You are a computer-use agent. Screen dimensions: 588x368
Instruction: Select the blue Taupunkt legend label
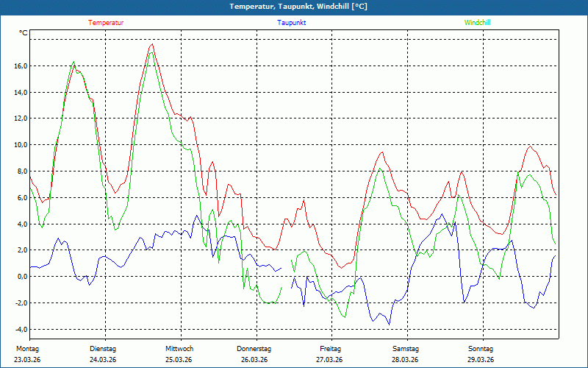tap(292, 23)
